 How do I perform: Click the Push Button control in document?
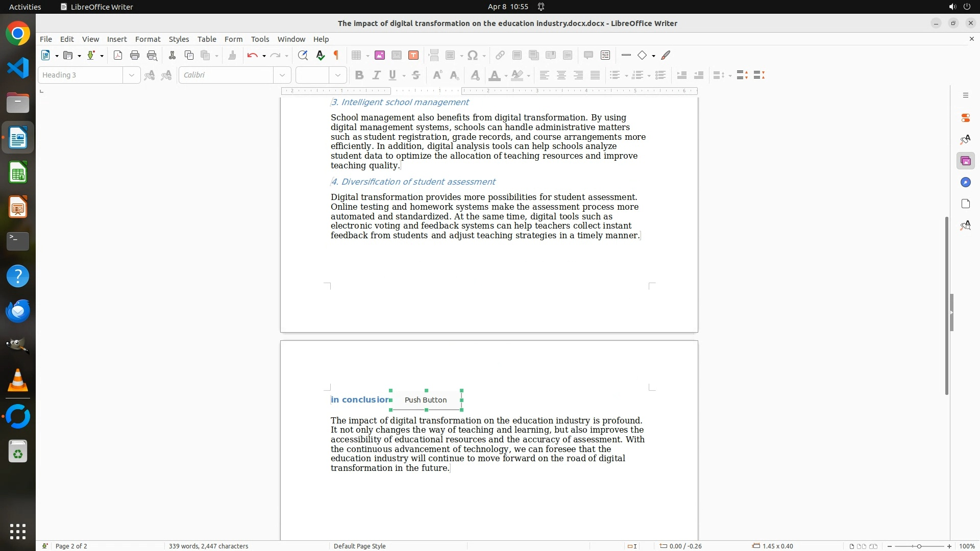(426, 400)
